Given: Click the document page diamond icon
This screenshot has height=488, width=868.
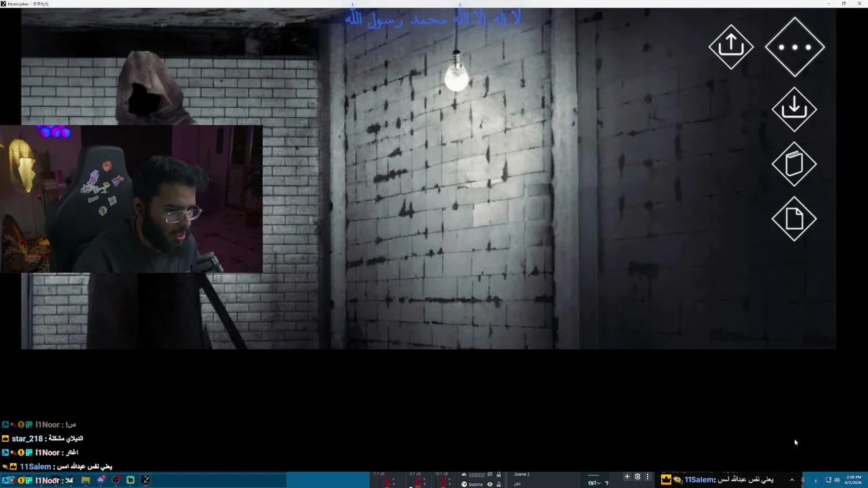Looking at the screenshot, I should 794,219.
